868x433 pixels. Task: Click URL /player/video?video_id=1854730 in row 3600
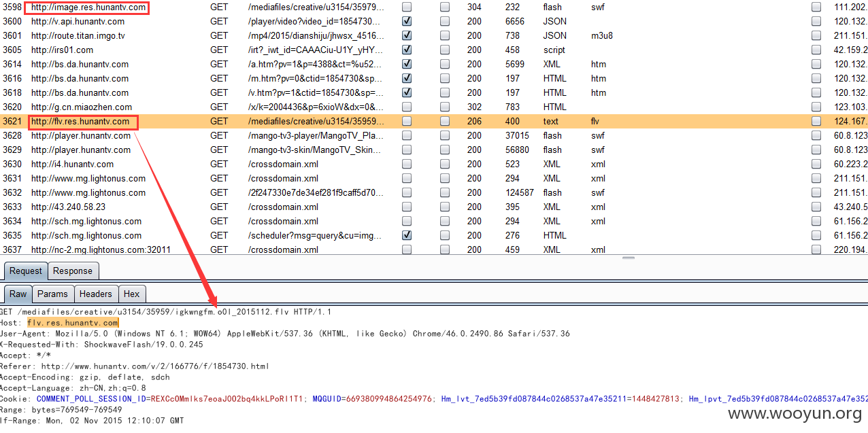click(x=315, y=22)
